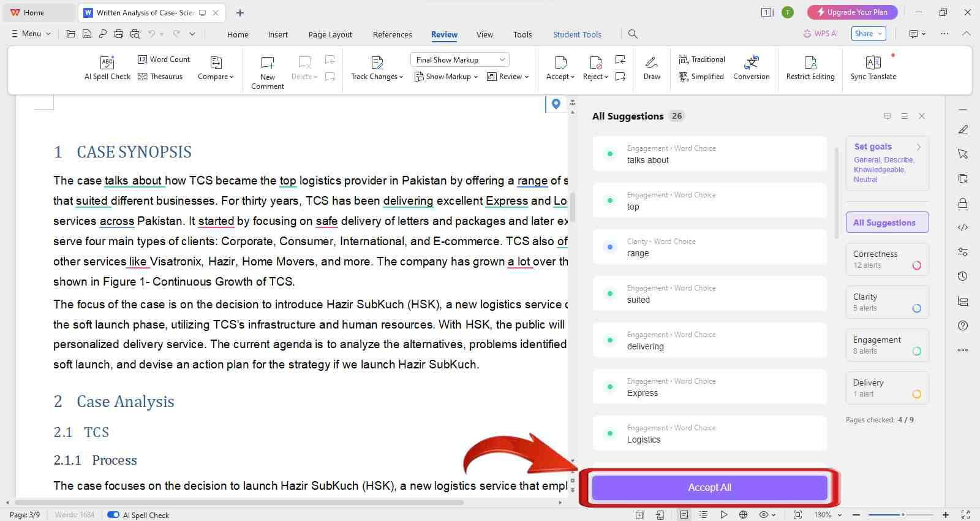
Task: Open Restrict Editing
Action: (x=810, y=68)
